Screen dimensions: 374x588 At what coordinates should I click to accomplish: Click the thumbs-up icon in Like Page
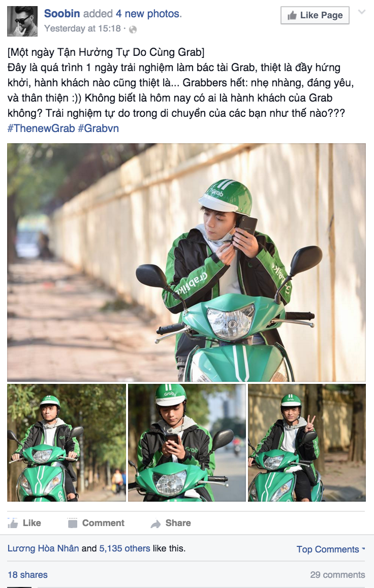[x=292, y=15]
